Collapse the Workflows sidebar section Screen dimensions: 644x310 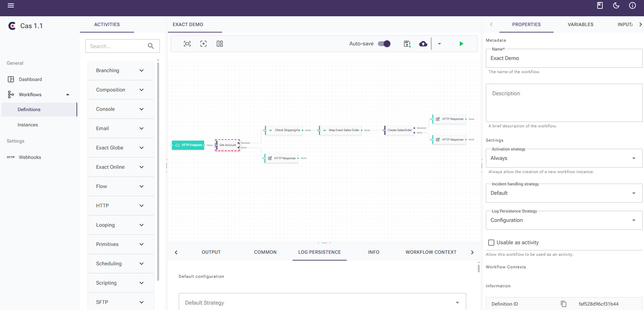pos(68,95)
